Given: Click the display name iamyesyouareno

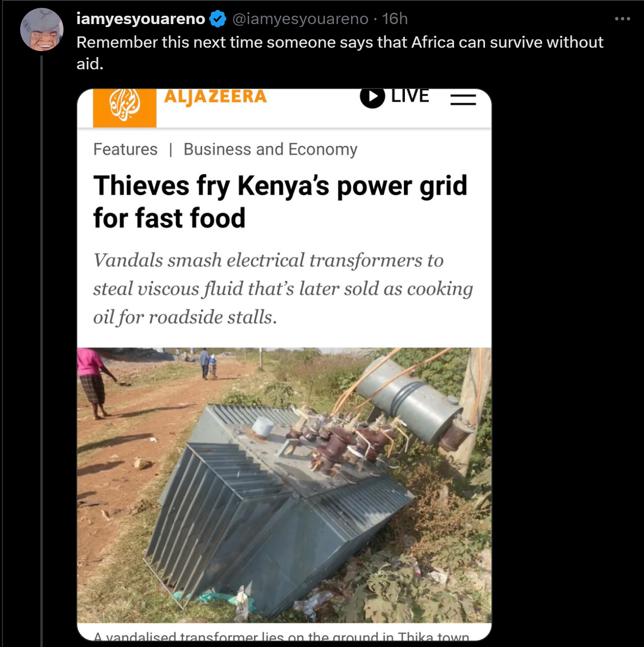Looking at the screenshot, I should pos(141,19).
